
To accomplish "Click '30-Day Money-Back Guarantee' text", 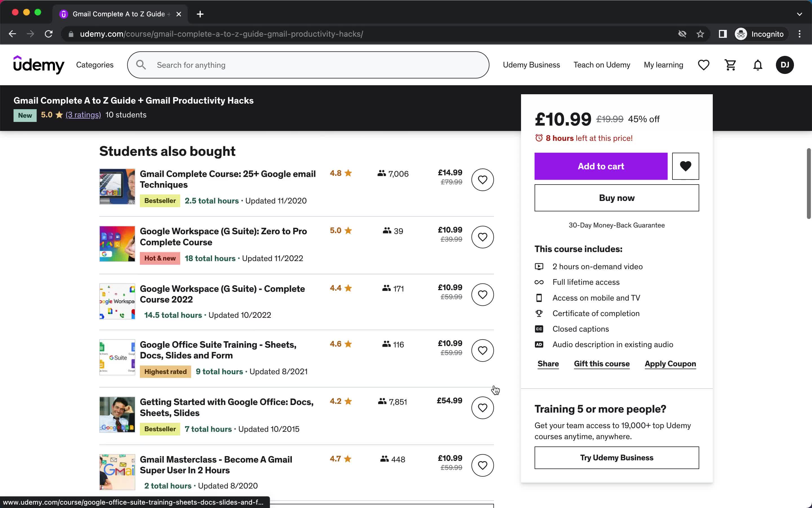I will point(616,225).
